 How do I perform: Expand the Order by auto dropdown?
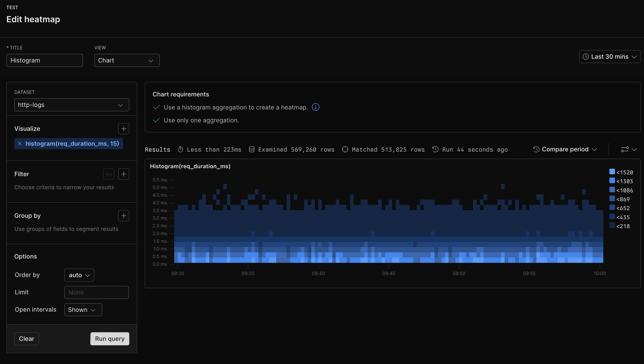79,275
